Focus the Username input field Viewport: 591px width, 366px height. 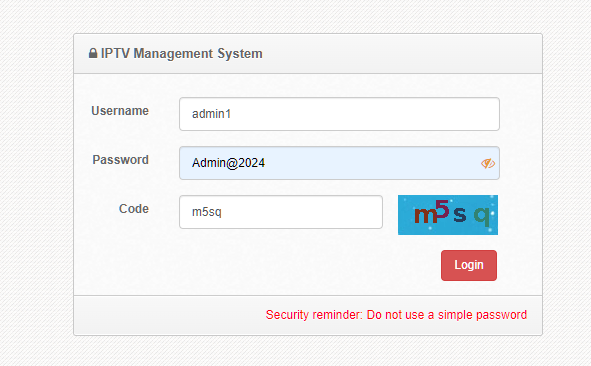click(x=339, y=114)
